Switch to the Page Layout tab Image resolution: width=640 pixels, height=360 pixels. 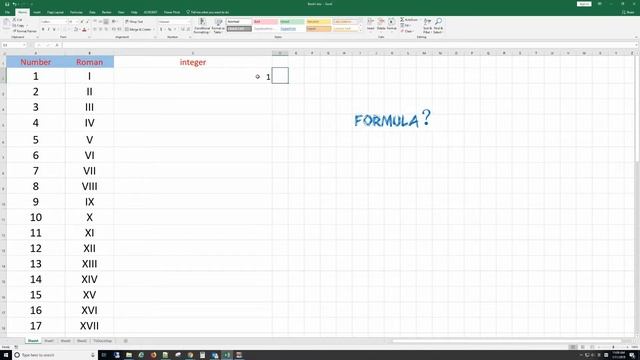pos(55,12)
